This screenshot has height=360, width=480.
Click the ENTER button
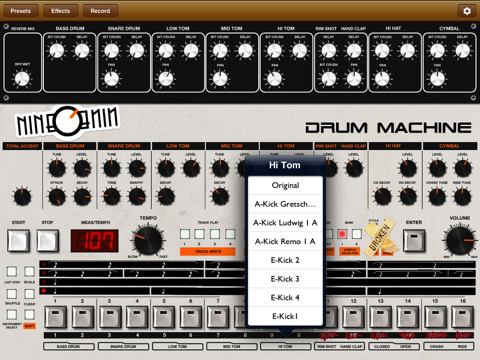tap(414, 240)
